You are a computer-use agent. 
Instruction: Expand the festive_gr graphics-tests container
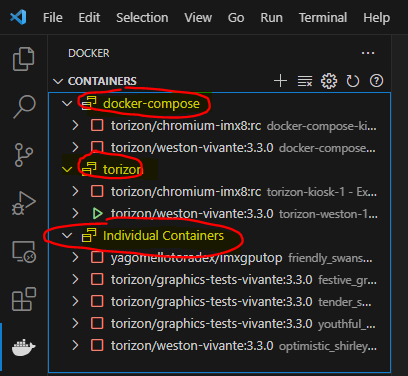[75, 279]
